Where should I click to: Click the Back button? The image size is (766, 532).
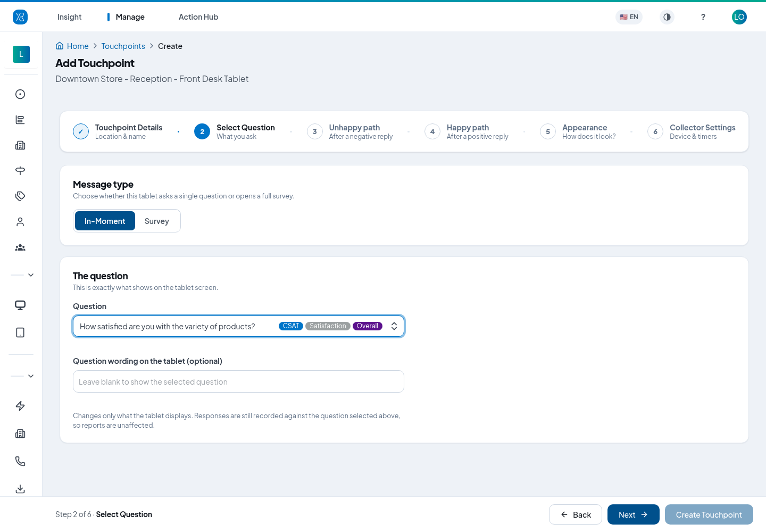coord(576,514)
